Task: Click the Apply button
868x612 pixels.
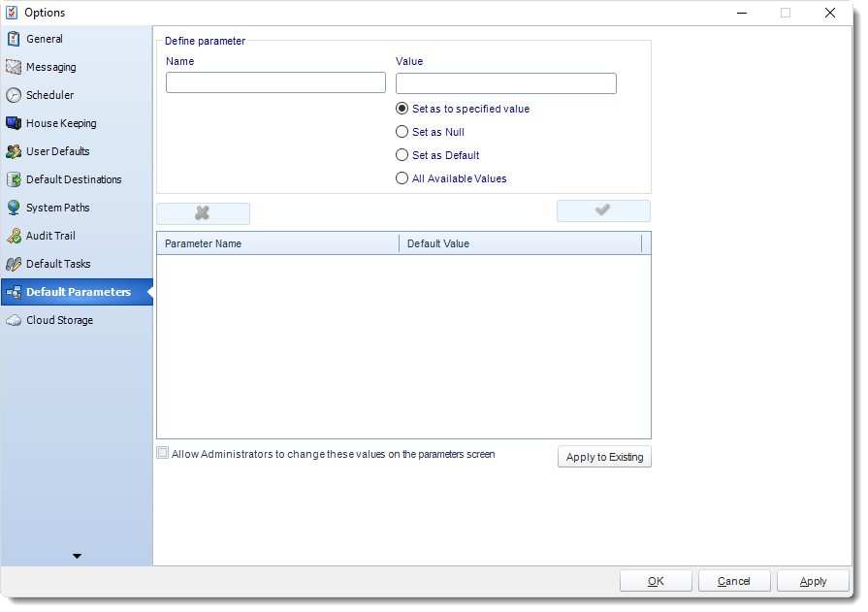Action: tap(813, 581)
